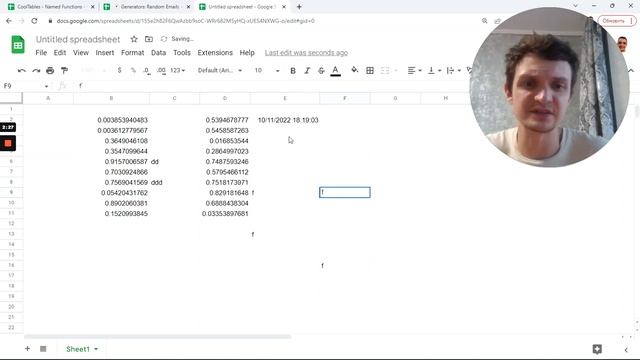This screenshot has height=360, width=640.
Task: Open the Help menu
Action: [247, 53]
